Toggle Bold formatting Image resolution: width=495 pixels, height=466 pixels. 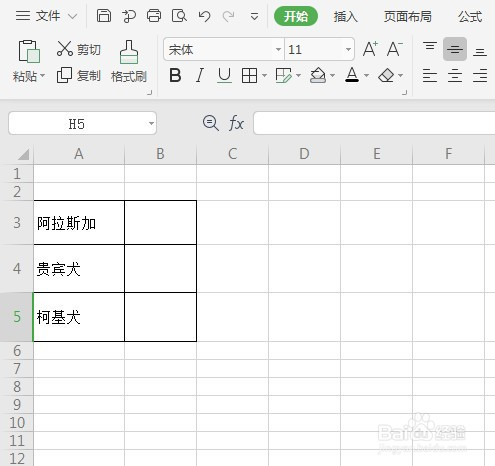click(x=175, y=75)
